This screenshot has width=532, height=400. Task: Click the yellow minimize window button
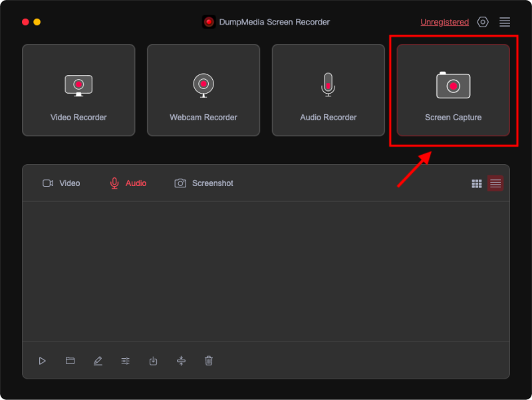(37, 22)
